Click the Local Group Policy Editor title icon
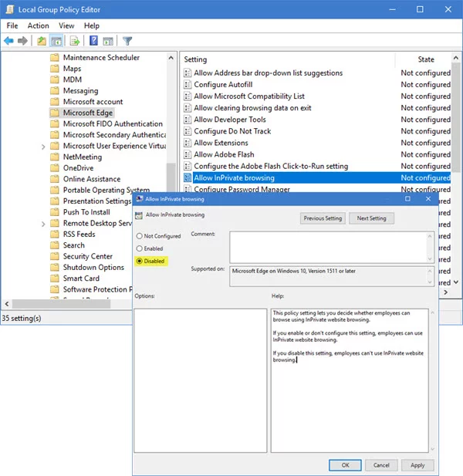 [10, 10]
